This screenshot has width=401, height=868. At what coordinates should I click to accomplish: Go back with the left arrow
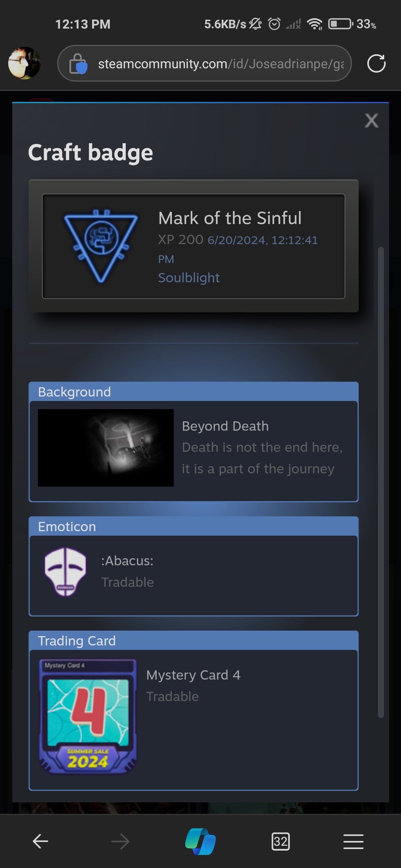[40, 841]
